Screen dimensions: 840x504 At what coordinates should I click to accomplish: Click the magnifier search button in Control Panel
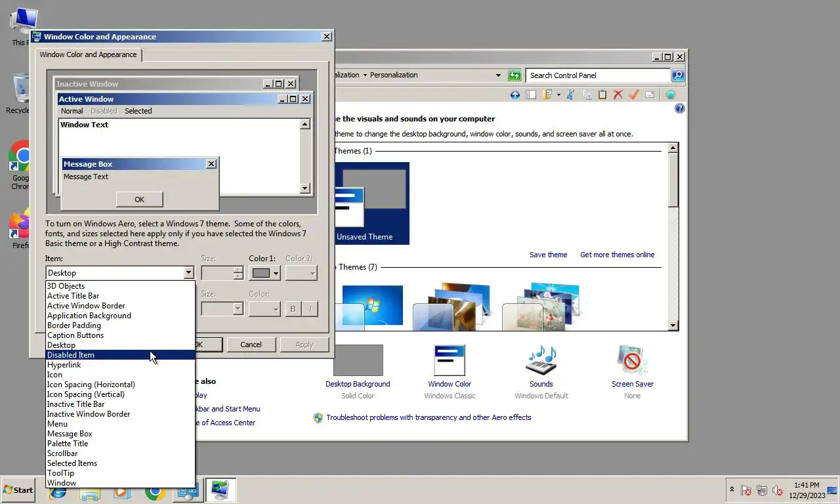pos(678,75)
